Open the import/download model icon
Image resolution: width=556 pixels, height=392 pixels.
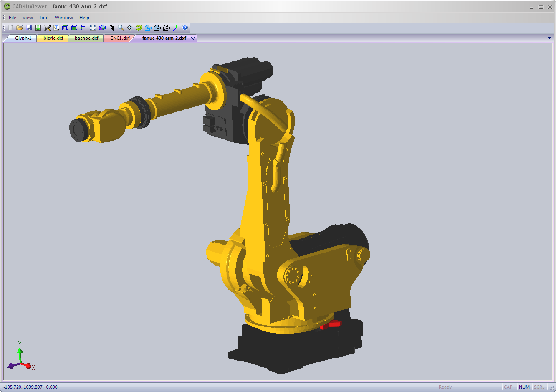click(38, 28)
